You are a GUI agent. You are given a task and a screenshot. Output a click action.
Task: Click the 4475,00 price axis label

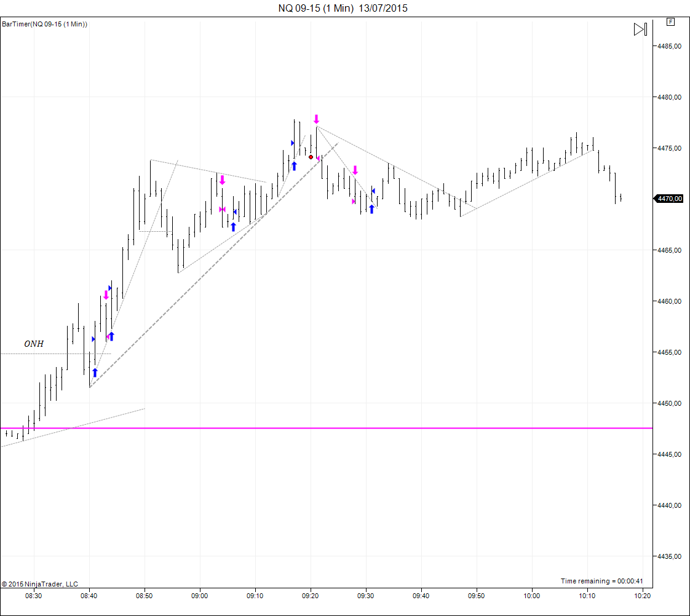(669, 148)
